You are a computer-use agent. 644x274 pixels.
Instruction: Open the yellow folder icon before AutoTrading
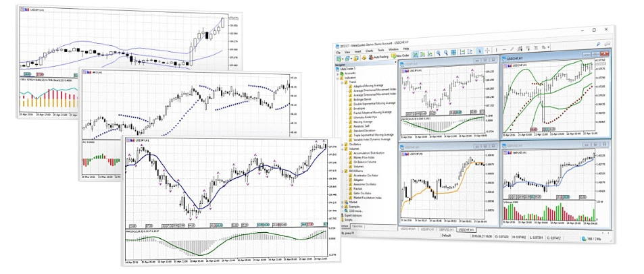(356, 58)
